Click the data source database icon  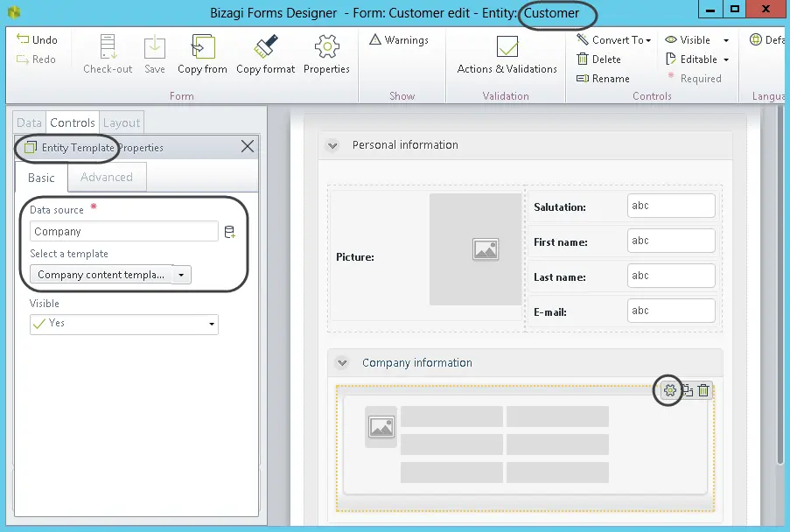pyautogui.click(x=230, y=232)
